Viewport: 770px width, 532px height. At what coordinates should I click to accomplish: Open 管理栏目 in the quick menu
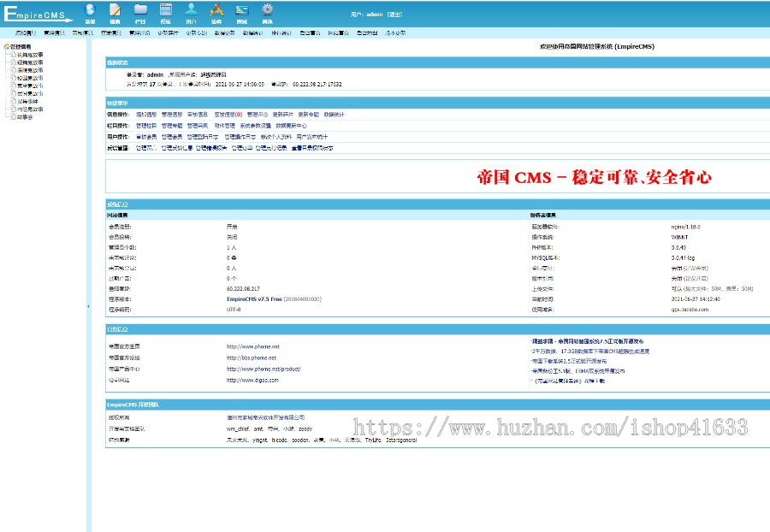(146, 126)
